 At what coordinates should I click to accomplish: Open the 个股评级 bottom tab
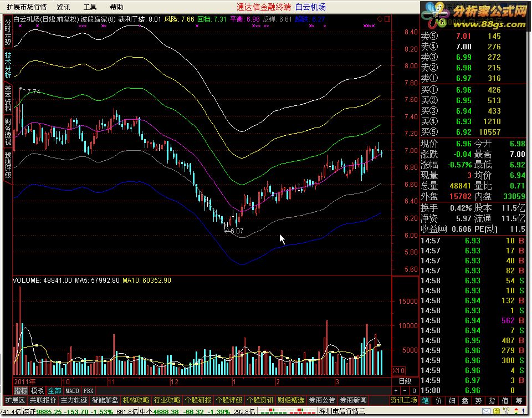[229, 400]
